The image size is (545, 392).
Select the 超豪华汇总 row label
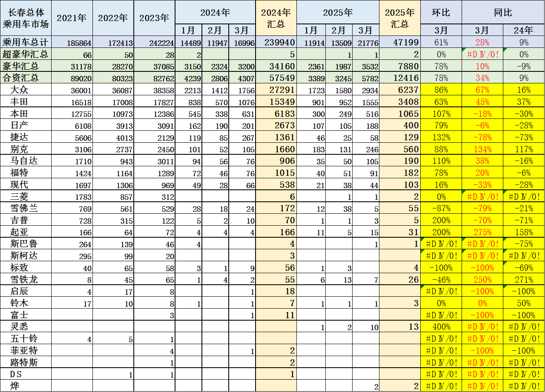pos(26,54)
